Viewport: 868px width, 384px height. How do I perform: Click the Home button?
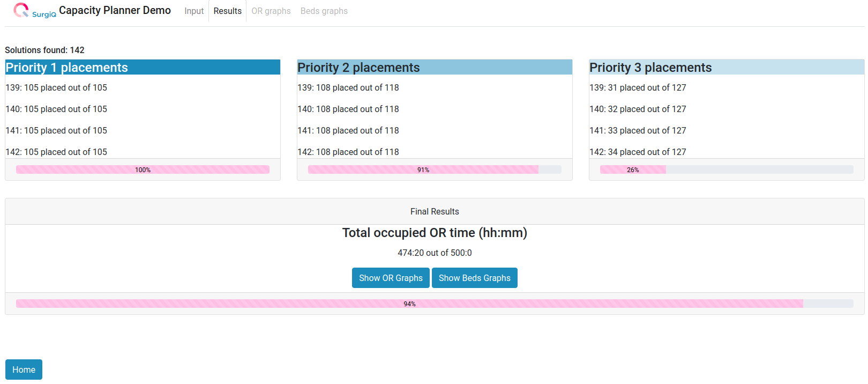[24, 370]
